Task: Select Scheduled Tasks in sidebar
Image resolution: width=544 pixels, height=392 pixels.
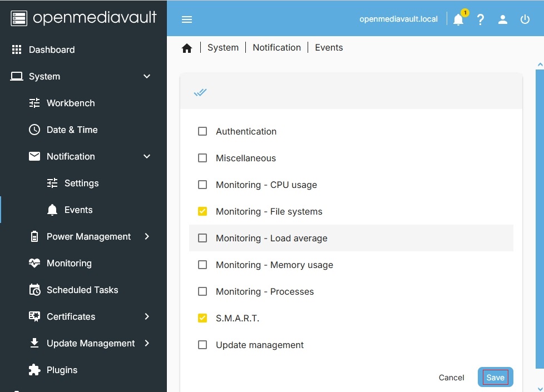Action: 82,290
